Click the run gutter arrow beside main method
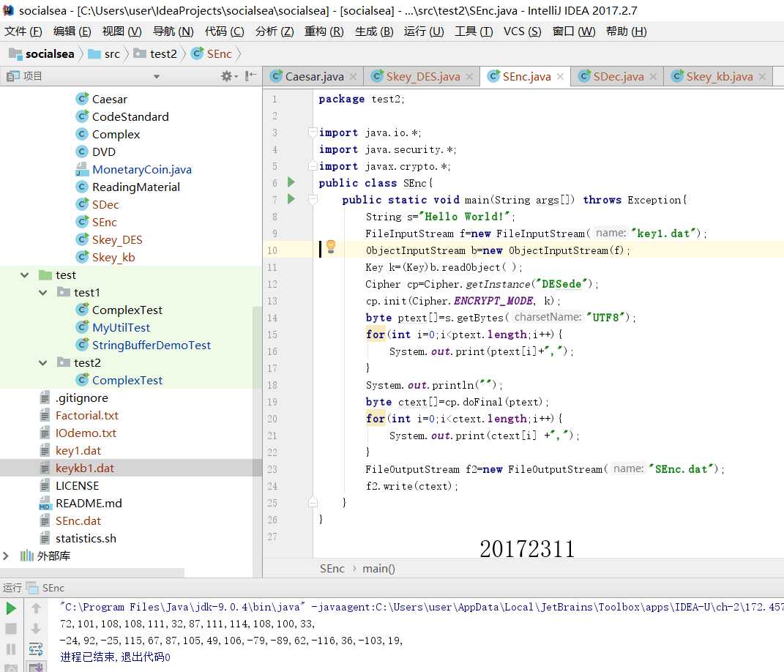Screen dimensions: 784x672 (x=291, y=199)
